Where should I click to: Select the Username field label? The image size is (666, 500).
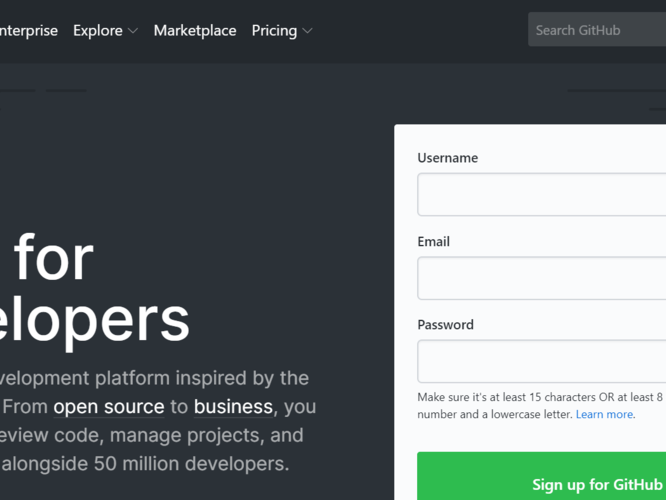point(447,158)
